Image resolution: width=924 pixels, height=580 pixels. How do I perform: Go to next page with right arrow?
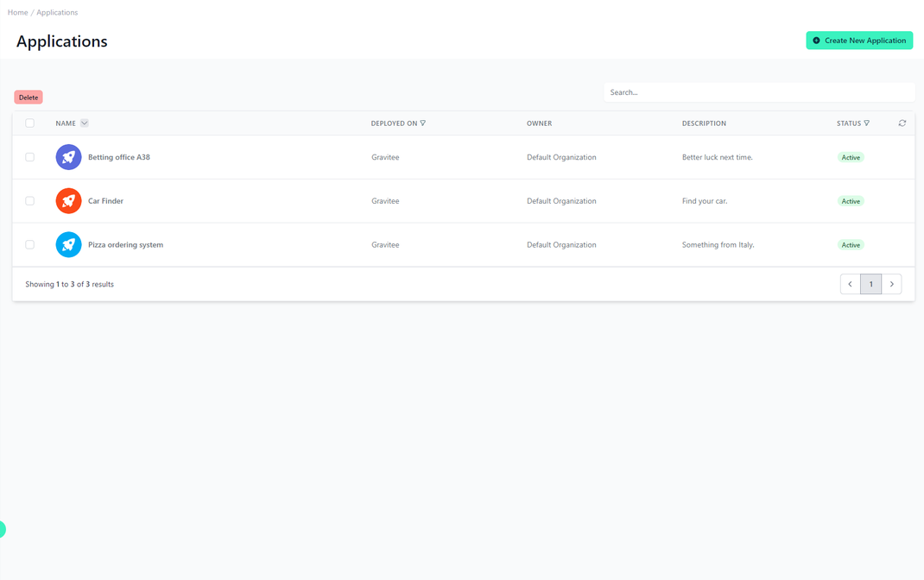point(891,283)
